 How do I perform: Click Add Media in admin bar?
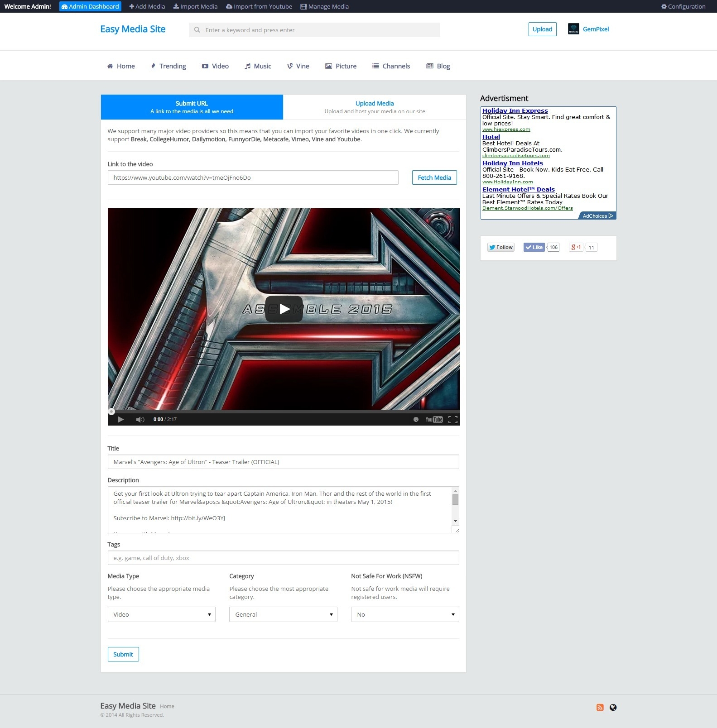(147, 6)
